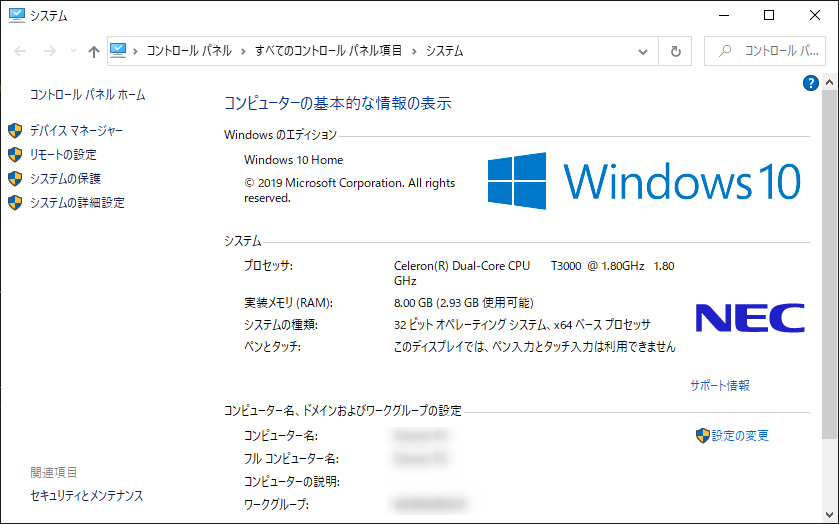Viewport: 839px width, 524px height.
Task: Click the shield icon beside デバイス マネージャー
Action: point(15,131)
